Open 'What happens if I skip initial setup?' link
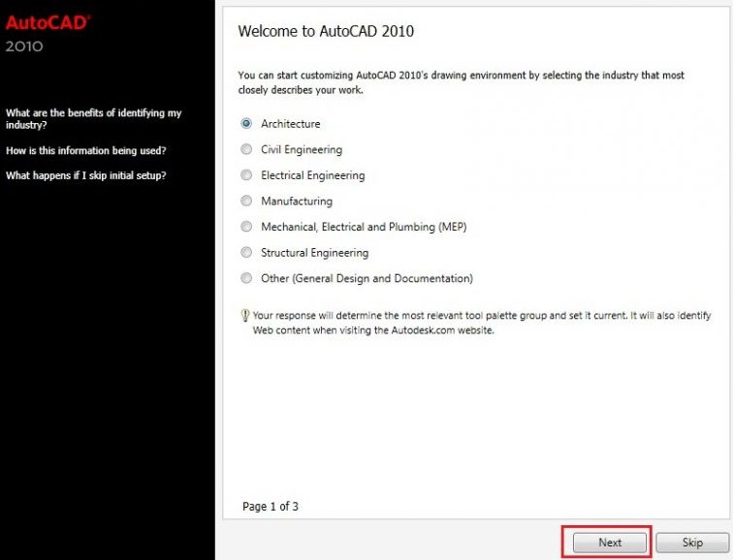The height and width of the screenshot is (560, 733). coord(86,175)
